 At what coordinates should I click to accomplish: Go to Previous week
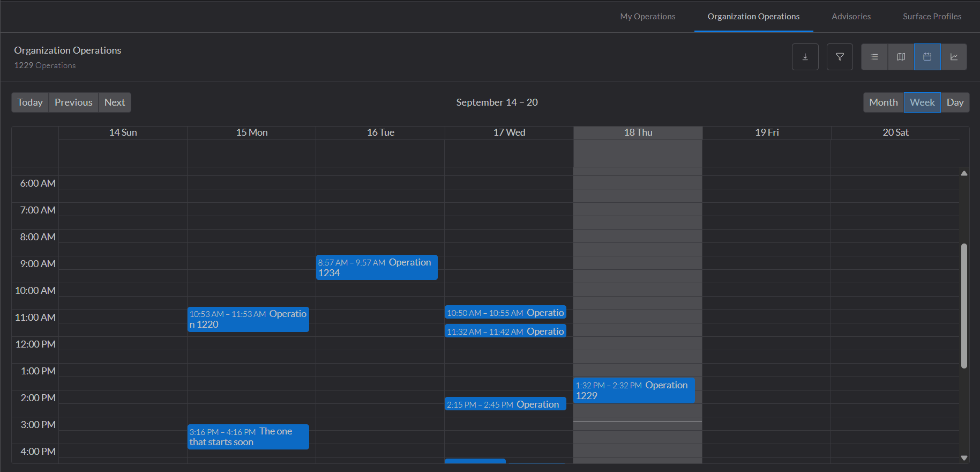[73, 102]
